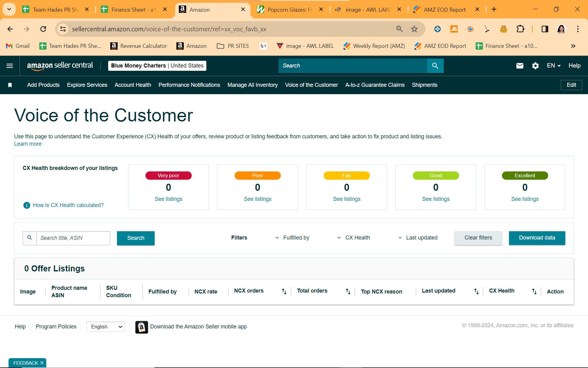Expand the Last updated filter
588x368 pixels.
(418, 238)
